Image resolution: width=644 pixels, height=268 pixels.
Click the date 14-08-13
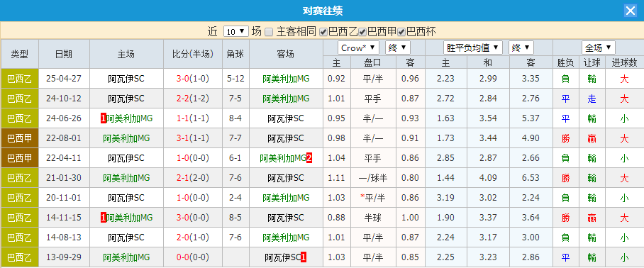tap(64, 238)
